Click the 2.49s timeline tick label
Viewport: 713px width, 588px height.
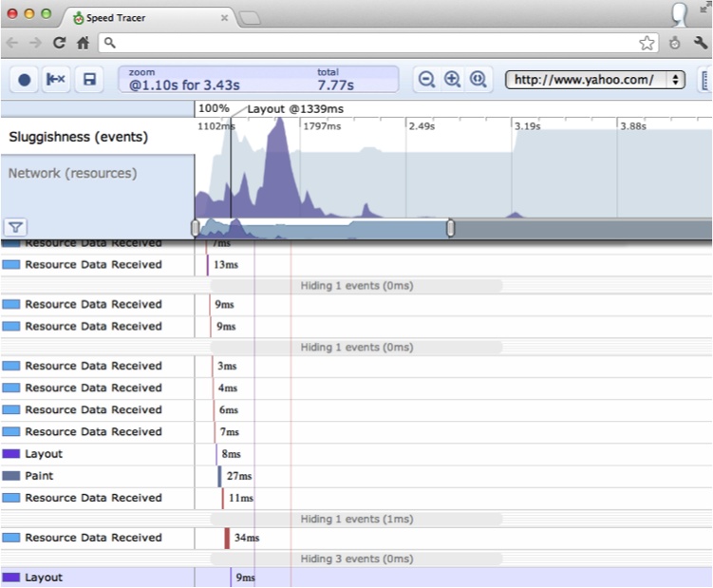point(422,126)
